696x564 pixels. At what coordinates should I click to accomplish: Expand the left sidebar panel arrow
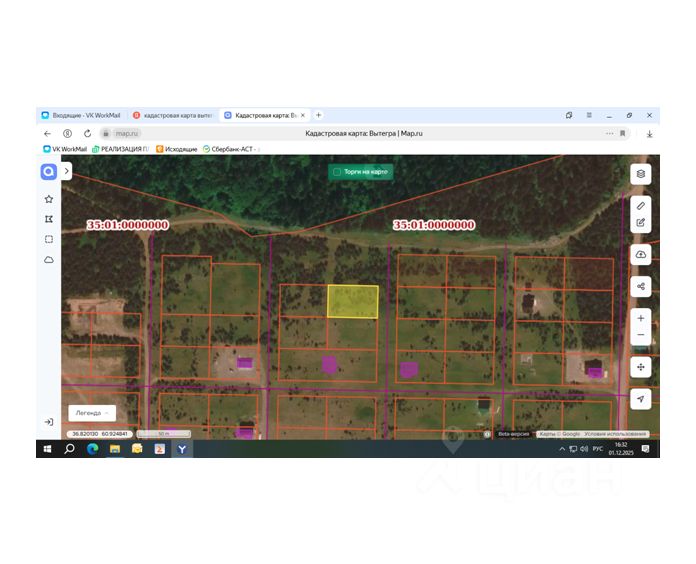67,171
